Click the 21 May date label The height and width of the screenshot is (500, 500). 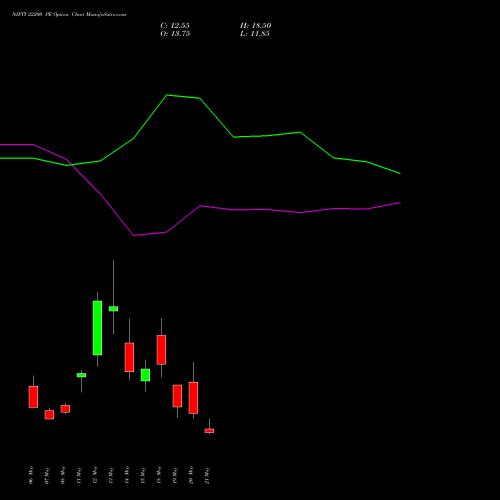point(207,475)
